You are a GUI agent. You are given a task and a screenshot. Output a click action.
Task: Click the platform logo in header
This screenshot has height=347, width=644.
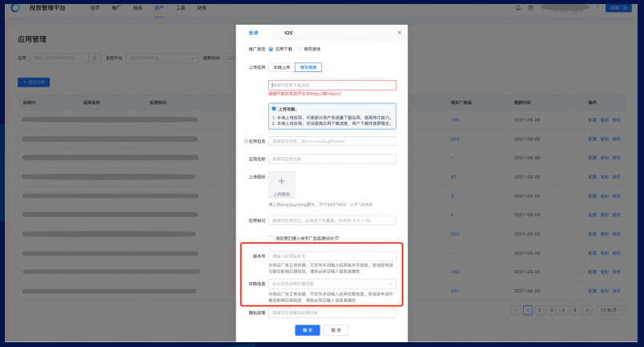pos(17,7)
